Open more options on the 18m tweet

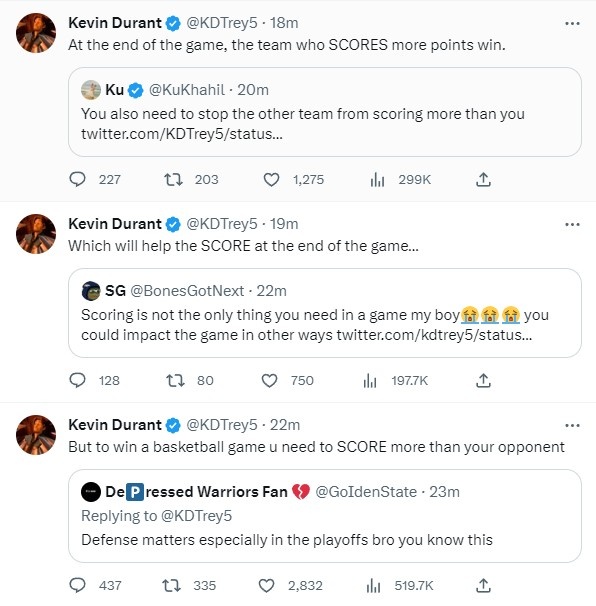click(x=572, y=24)
